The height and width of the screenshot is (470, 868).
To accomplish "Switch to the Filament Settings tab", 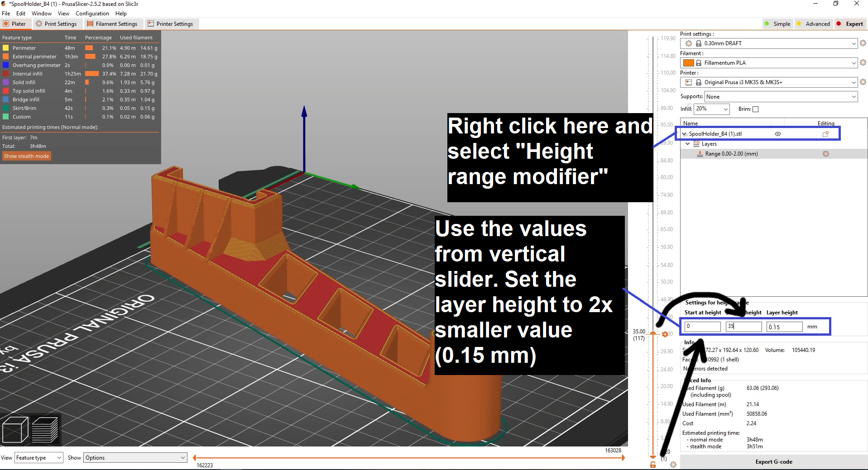I will [113, 24].
